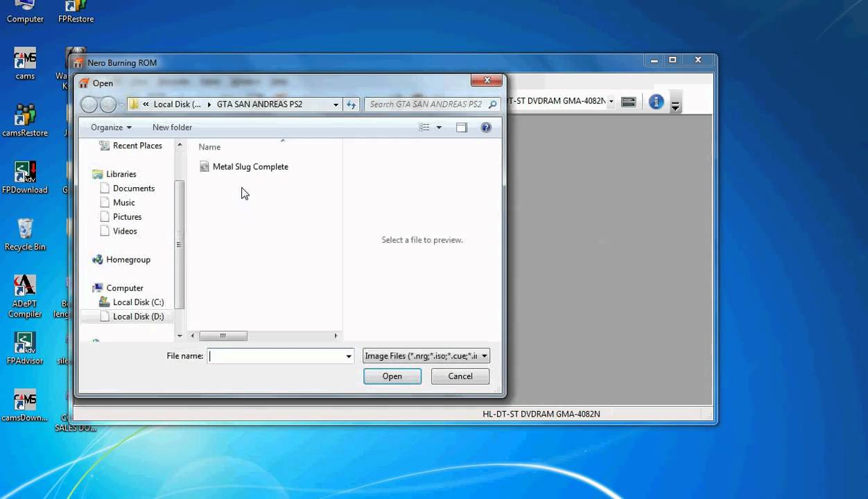Viewport: 868px width, 499px height.
Task: Open the Documents library
Action: coord(134,189)
